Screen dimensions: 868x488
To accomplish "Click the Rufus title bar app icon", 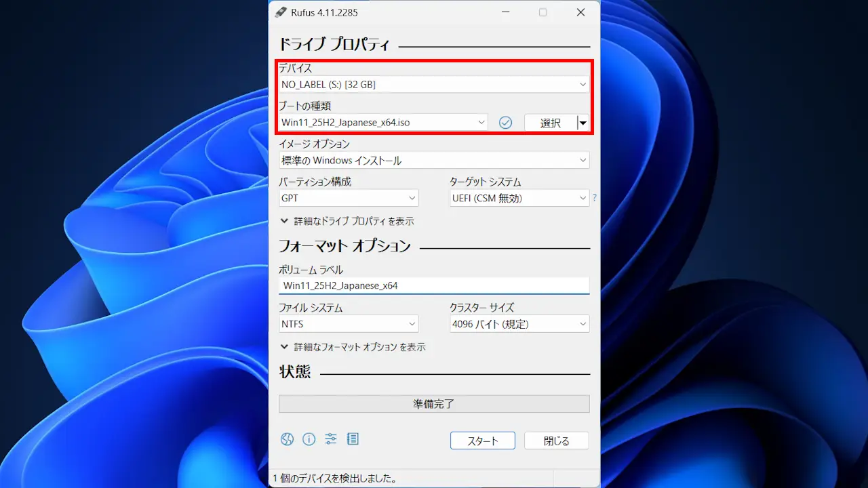I will pyautogui.click(x=281, y=12).
